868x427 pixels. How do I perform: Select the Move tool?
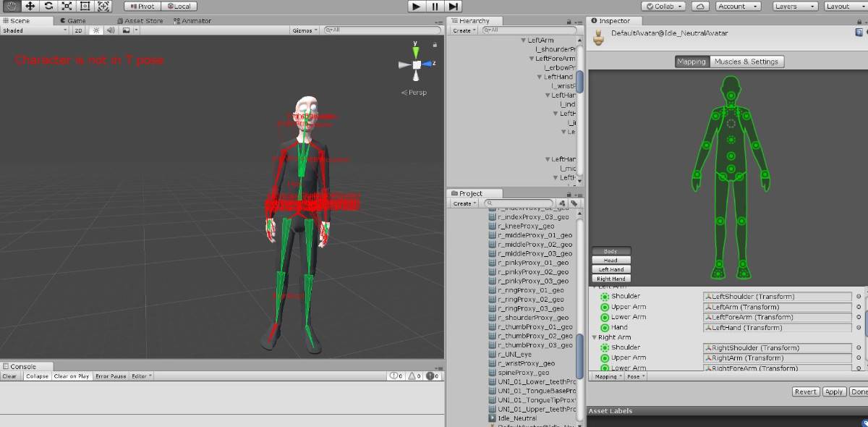click(x=30, y=6)
